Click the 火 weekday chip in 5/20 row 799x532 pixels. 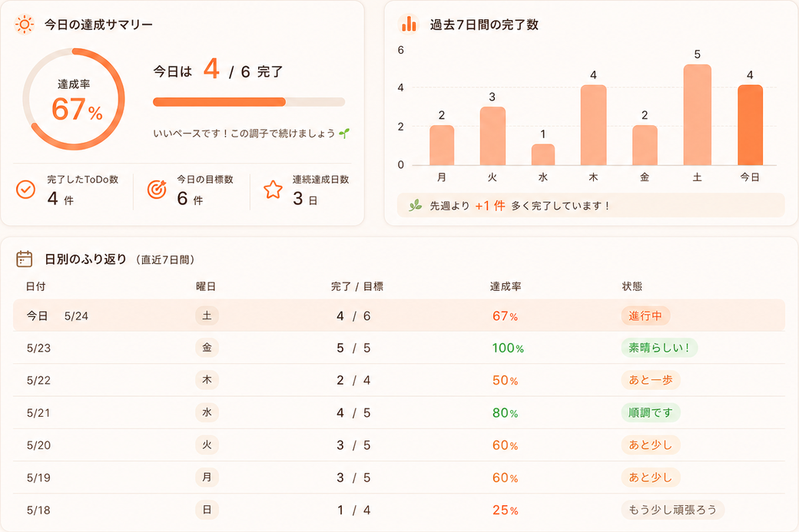click(x=207, y=445)
